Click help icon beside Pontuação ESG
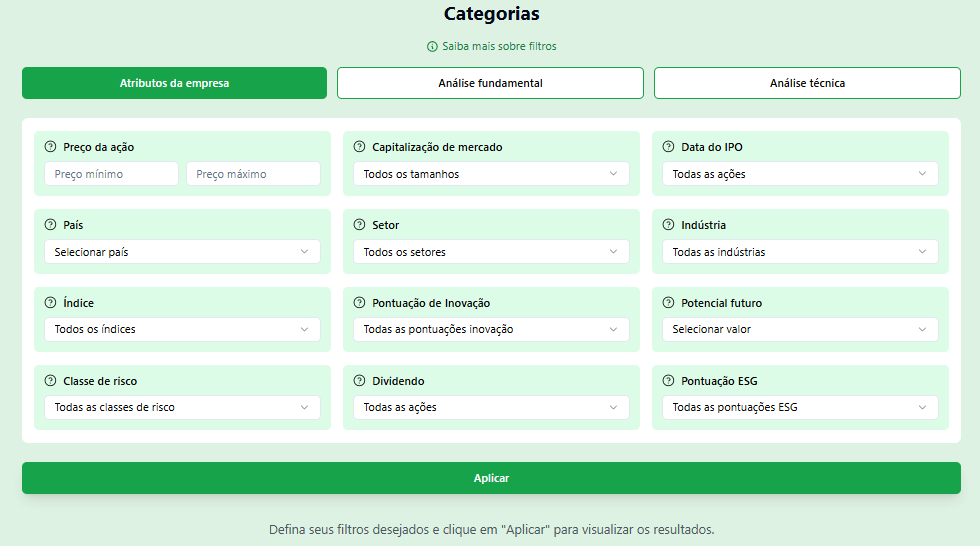This screenshot has height=546, width=980. tap(668, 381)
